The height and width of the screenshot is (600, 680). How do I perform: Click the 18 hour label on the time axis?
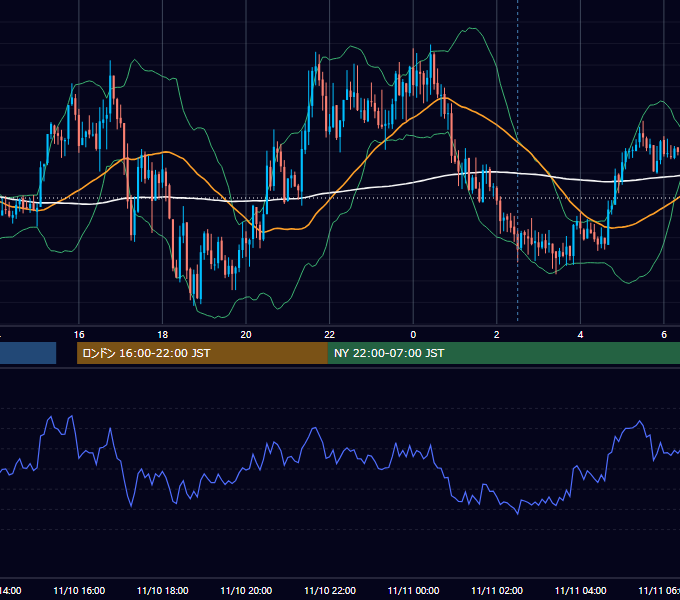click(162, 335)
